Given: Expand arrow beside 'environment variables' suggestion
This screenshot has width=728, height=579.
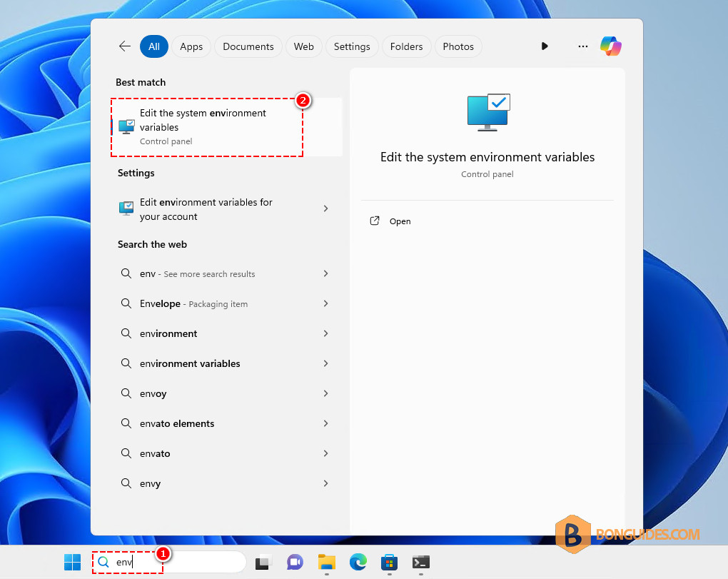Looking at the screenshot, I should tap(326, 363).
